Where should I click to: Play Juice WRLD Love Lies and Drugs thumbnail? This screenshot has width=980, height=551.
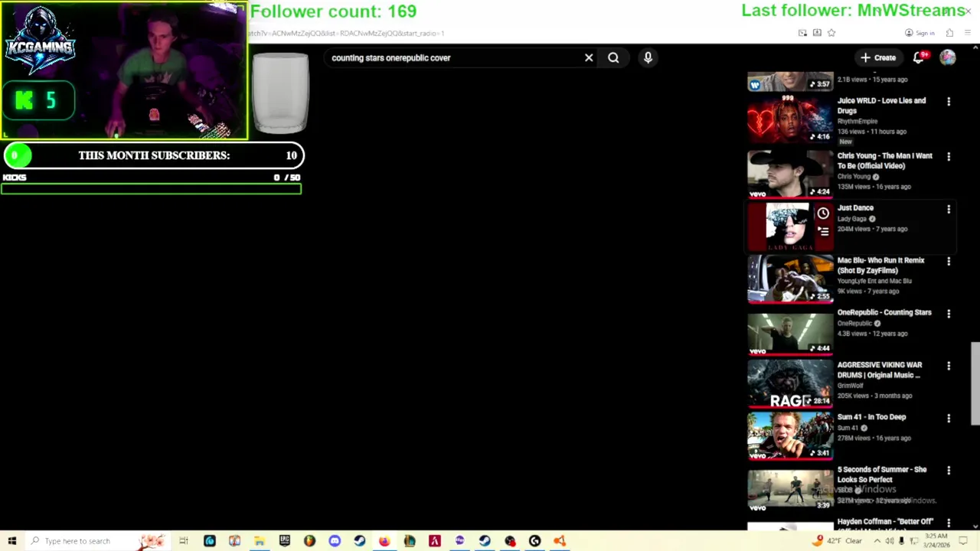[790, 119]
